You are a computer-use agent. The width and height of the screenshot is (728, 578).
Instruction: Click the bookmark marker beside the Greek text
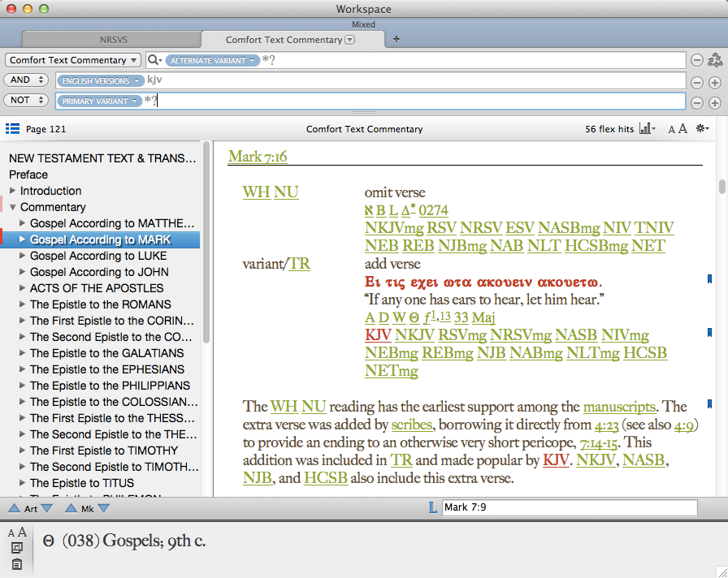click(709, 278)
